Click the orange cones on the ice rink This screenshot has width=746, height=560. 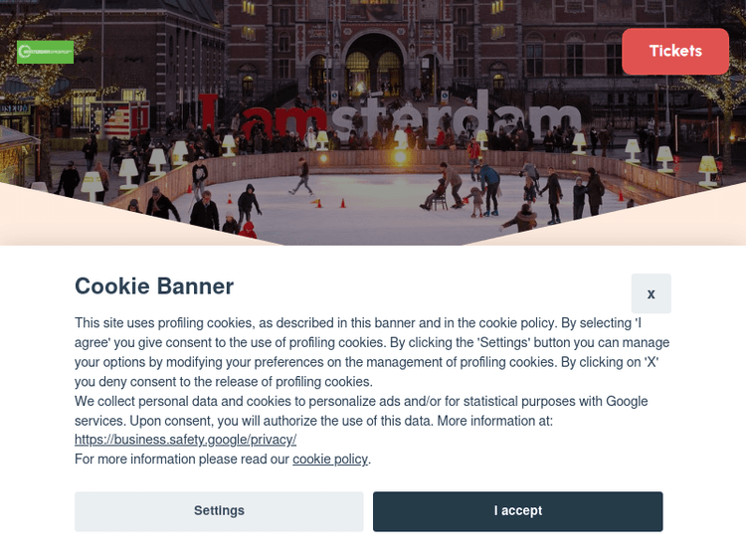click(330, 204)
